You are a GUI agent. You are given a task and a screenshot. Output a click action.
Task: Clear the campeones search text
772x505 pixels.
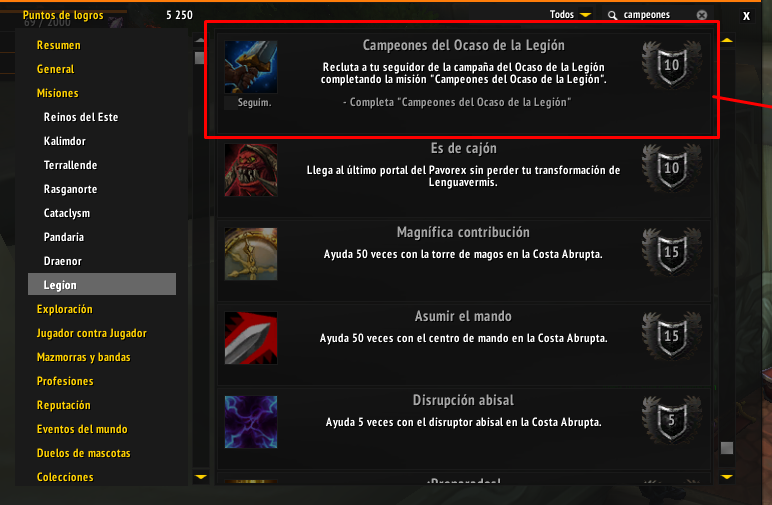click(x=702, y=15)
